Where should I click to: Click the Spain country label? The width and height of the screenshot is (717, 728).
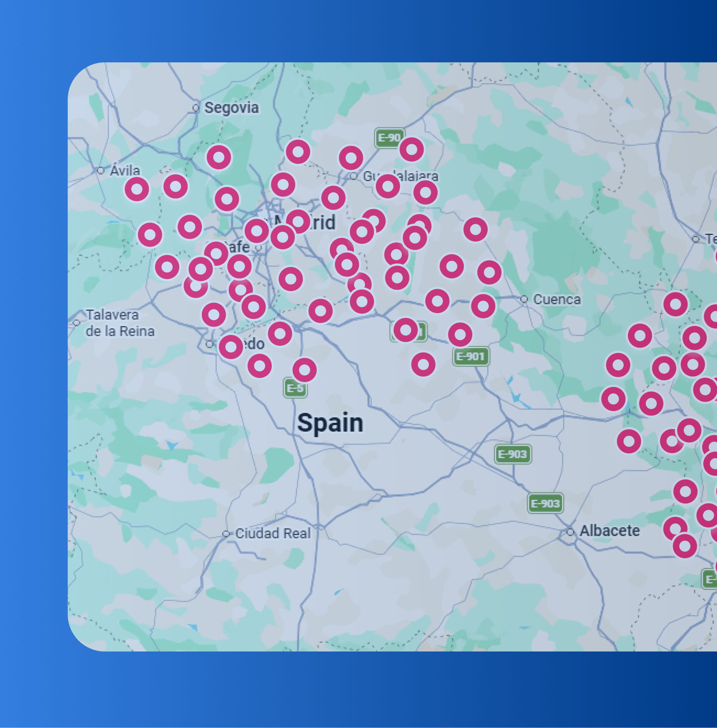pyautogui.click(x=330, y=423)
